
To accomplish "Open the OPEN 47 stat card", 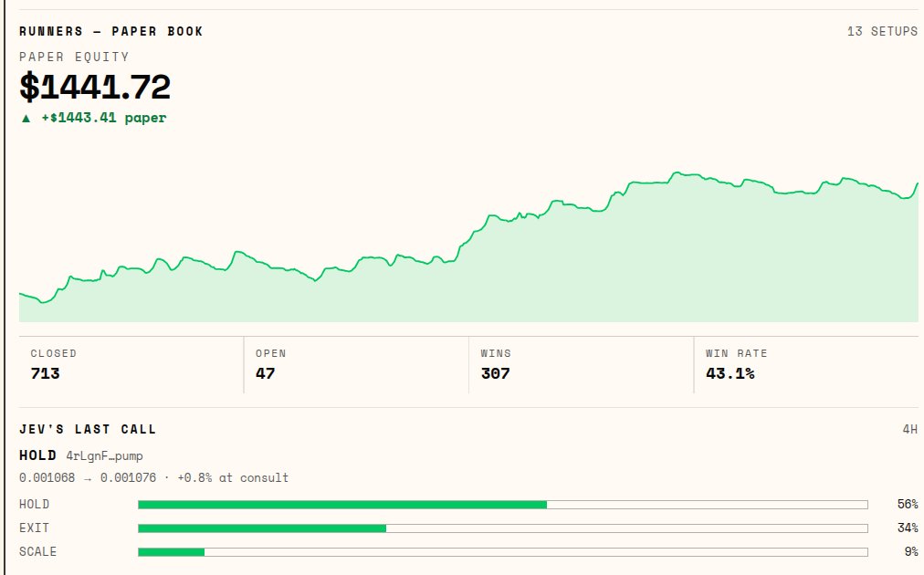I will pyautogui.click(x=356, y=365).
